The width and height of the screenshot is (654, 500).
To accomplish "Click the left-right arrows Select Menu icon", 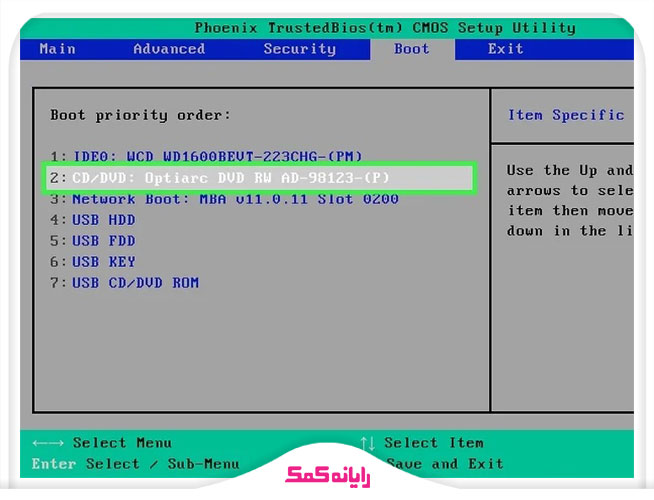I will [x=48, y=443].
